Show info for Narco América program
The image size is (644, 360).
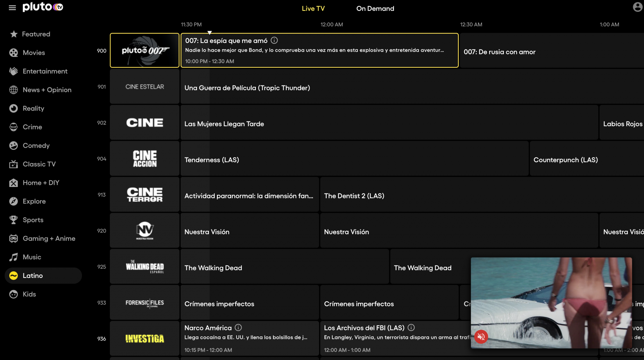pyautogui.click(x=238, y=327)
